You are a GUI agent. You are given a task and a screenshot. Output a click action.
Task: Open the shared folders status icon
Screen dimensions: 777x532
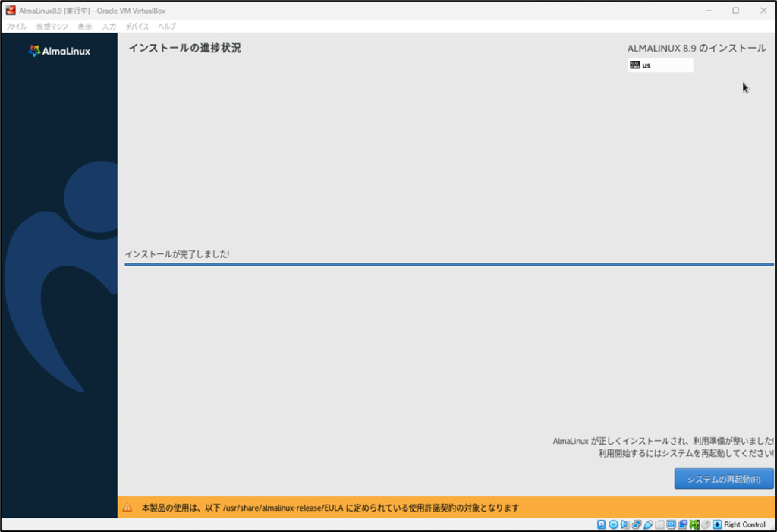(659, 524)
